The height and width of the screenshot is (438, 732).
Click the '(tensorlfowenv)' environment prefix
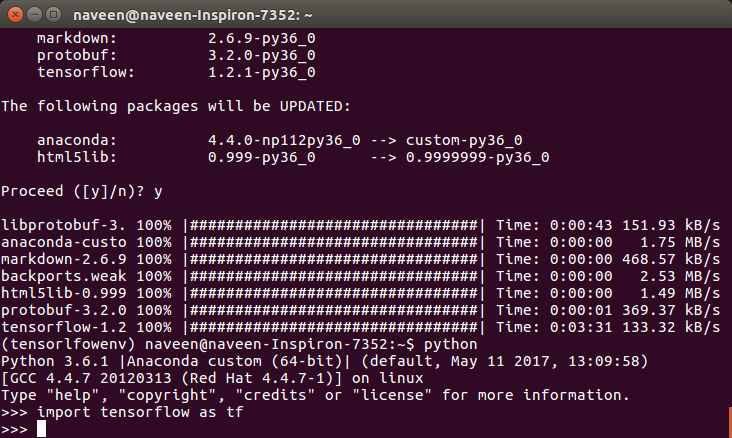tap(68, 345)
